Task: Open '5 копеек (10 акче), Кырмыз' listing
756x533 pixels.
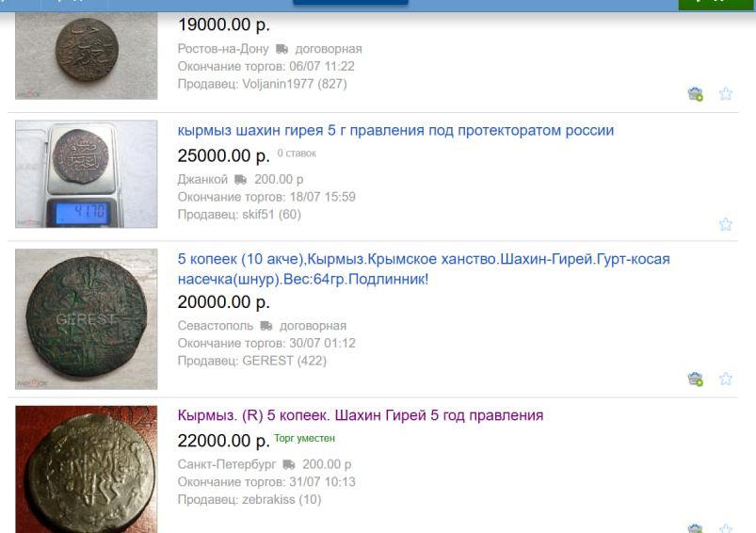Action: 424,268
